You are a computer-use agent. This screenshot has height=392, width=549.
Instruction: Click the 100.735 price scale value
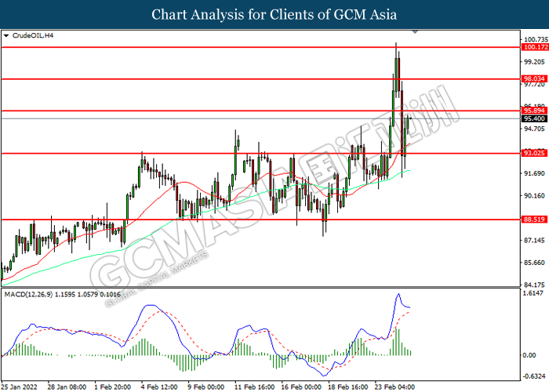pyautogui.click(x=535, y=39)
